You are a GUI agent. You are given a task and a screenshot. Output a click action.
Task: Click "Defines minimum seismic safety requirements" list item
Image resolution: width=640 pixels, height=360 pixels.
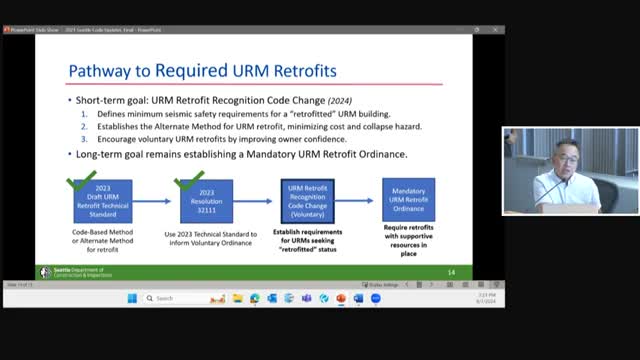[244, 114]
